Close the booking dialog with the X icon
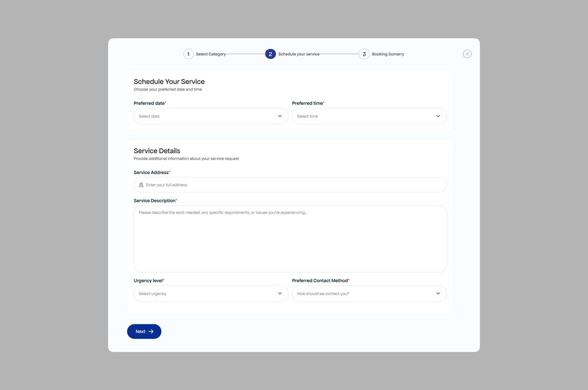The height and width of the screenshot is (390, 588). tap(467, 54)
